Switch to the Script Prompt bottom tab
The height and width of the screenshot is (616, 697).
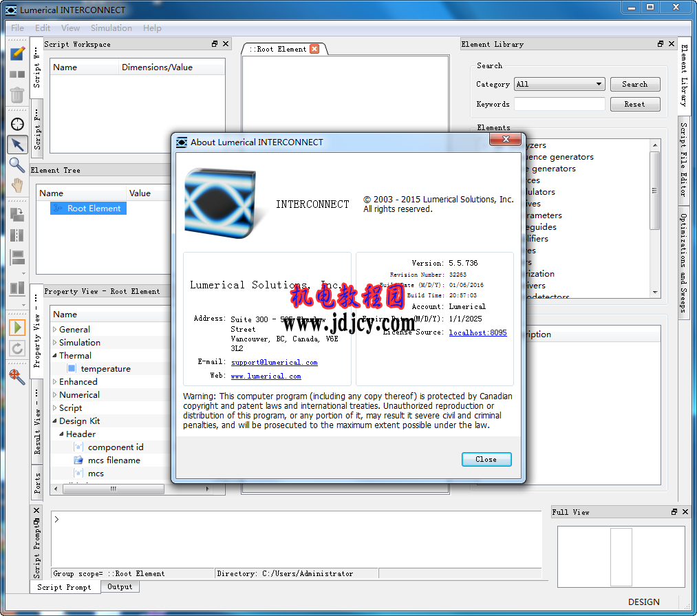[65, 587]
